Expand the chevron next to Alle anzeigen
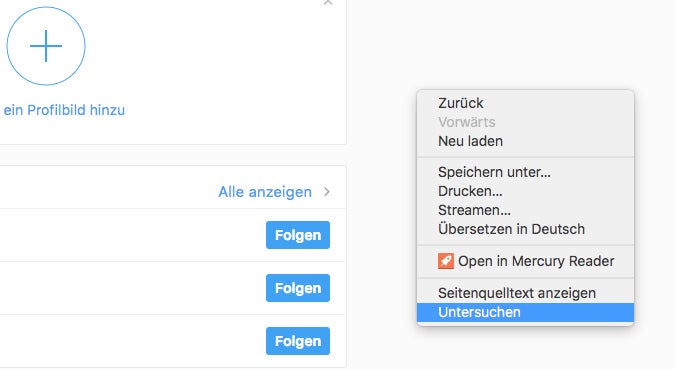This screenshot has width=676, height=369. (x=327, y=192)
